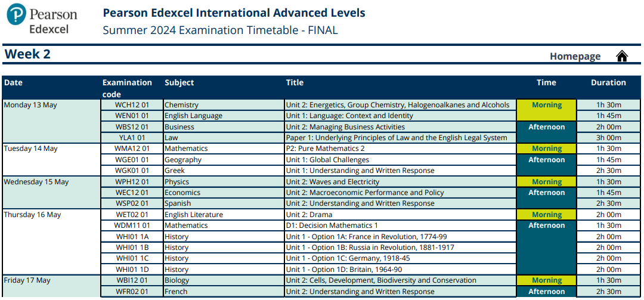
Task: Click the Pearson Edexcel logo
Action: point(42,19)
